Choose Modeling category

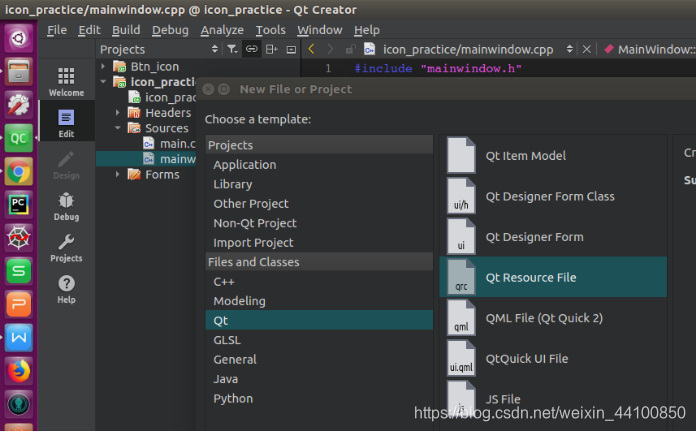coord(319,301)
